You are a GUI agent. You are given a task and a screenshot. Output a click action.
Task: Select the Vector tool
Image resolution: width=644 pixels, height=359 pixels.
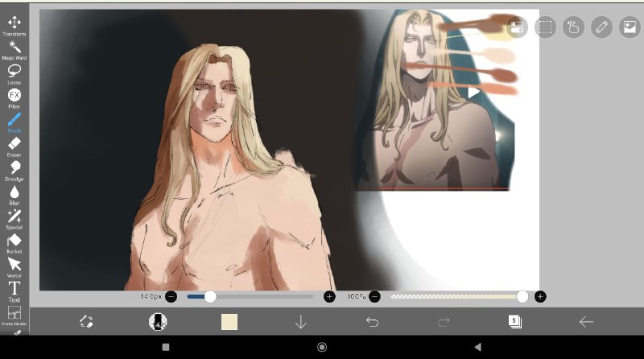14,268
